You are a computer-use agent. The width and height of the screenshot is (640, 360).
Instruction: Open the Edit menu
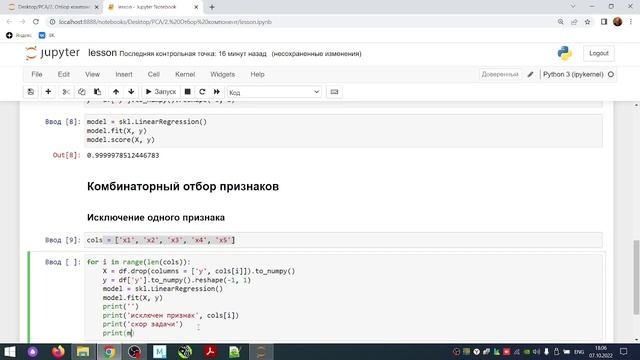[x=64, y=74]
